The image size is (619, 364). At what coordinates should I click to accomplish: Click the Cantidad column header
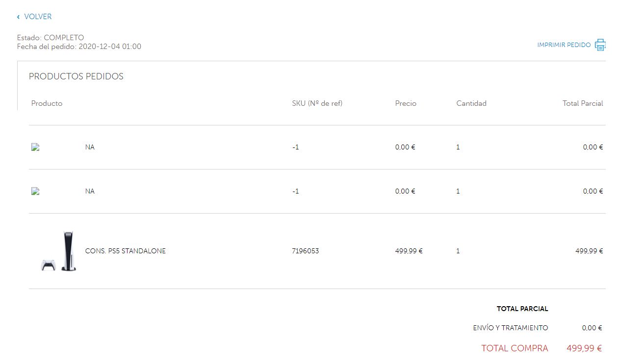(471, 103)
